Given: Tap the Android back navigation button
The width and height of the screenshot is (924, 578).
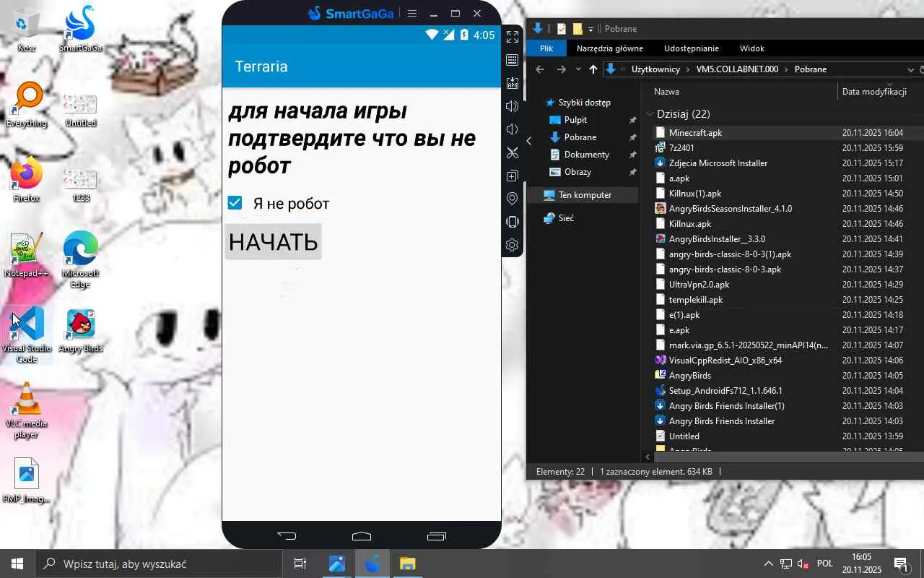Looking at the screenshot, I should coord(287,536).
